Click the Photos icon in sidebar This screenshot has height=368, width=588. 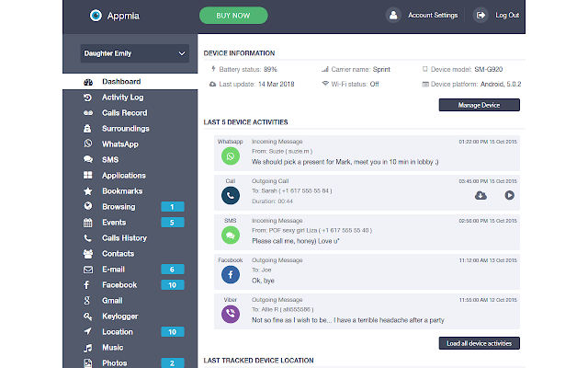[x=88, y=363]
